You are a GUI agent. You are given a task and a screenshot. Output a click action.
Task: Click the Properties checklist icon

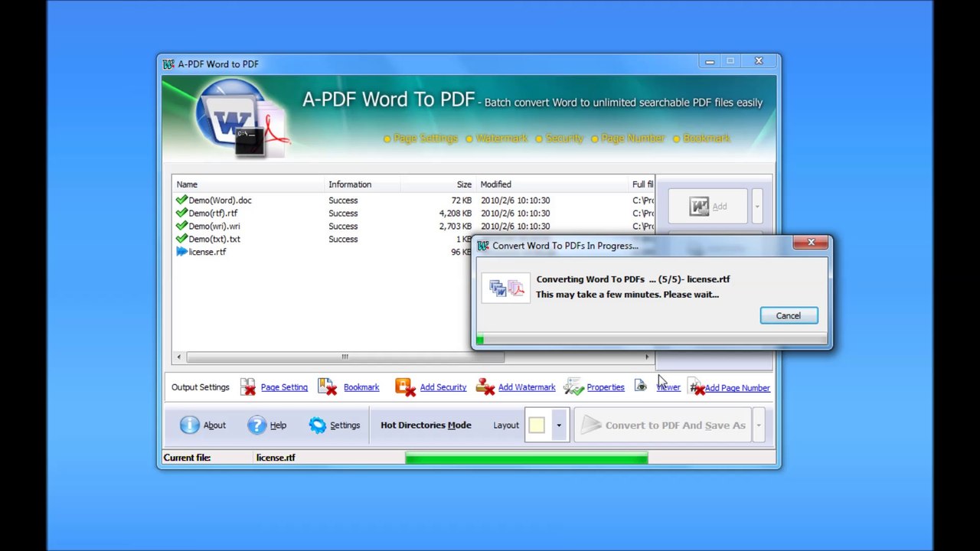(573, 387)
